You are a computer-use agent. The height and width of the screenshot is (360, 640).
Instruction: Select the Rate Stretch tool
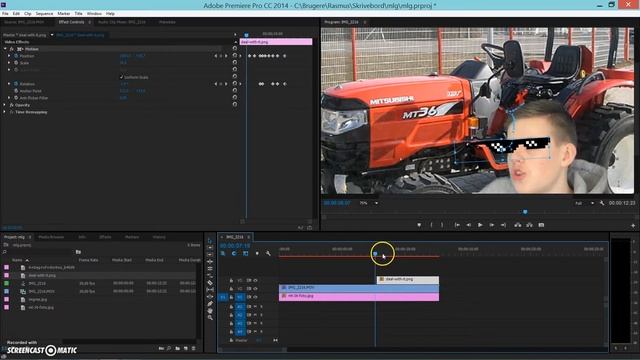click(x=210, y=276)
